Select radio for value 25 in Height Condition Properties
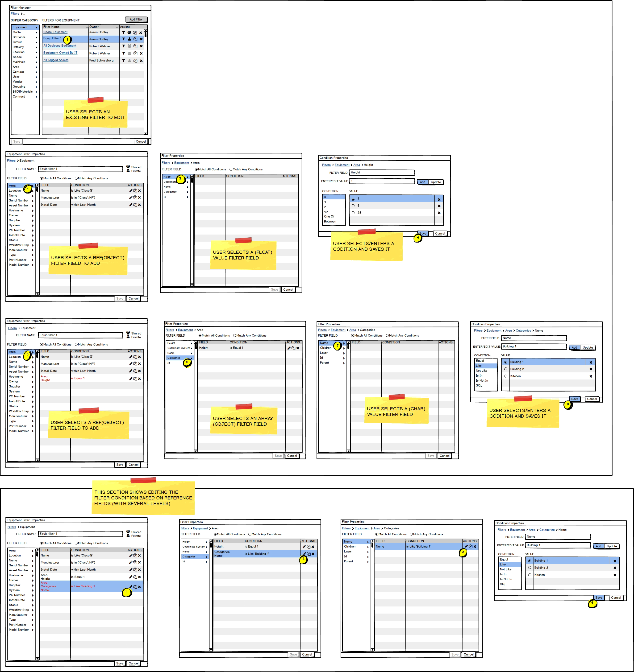The height and width of the screenshot is (672, 634). (353, 213)
